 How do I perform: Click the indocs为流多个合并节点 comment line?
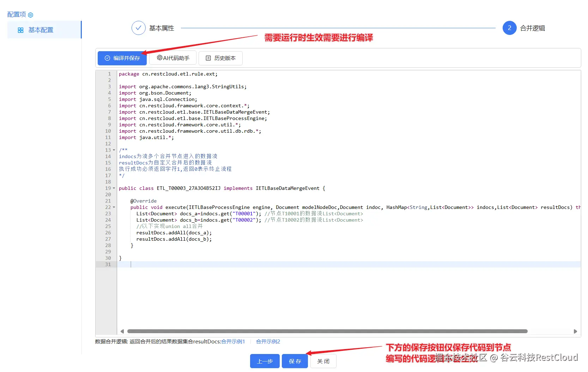pyautogui.click(x=168, y=156)
